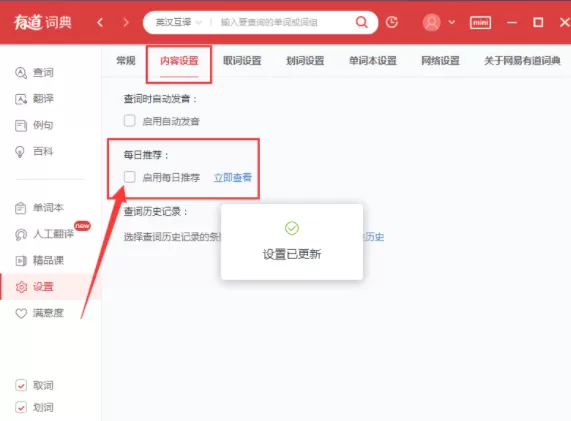Image resolution: width=571 pixels, height=421 pixels.
Task: Click the 立即查看 link
Action: (x=233, y=178)
